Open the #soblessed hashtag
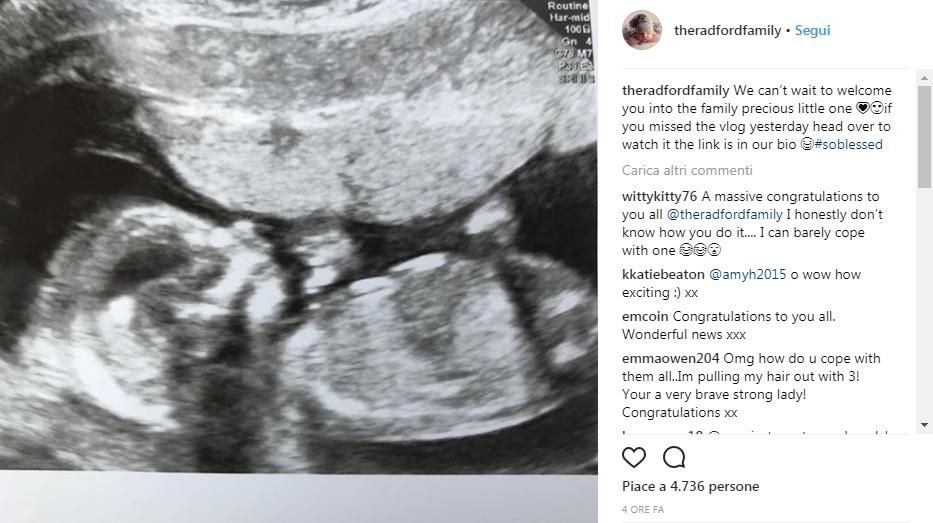 click(x=848, y=144)
